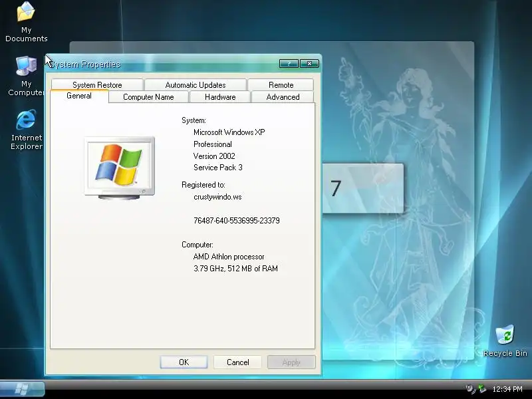Switch to the Automatic Updates tab
The width and height of the screenshot is (532, 399).
click(x=196, y=85)
